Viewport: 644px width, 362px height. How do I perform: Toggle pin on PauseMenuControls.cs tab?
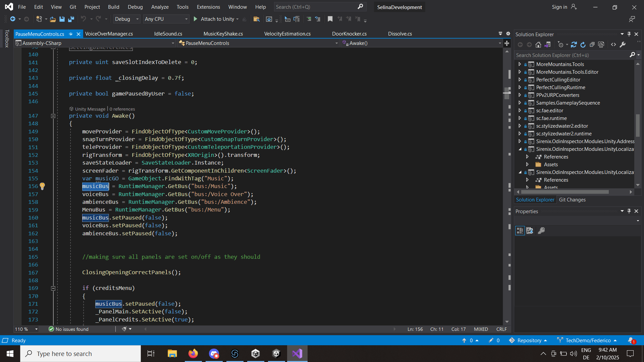(x=70, y=34)
